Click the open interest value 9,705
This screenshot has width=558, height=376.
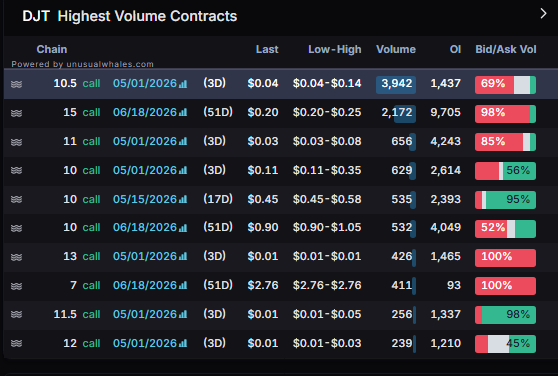(x=446, y=112)
